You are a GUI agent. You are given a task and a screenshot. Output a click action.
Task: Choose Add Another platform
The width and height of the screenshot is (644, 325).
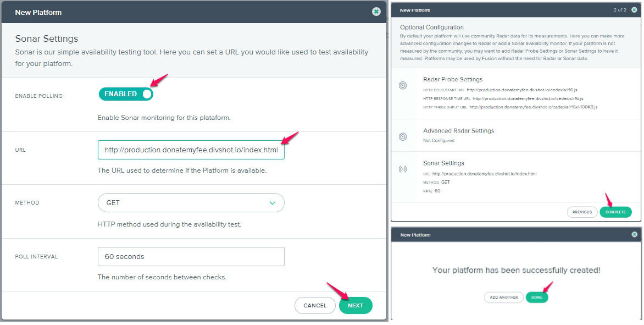coord(503,297)
